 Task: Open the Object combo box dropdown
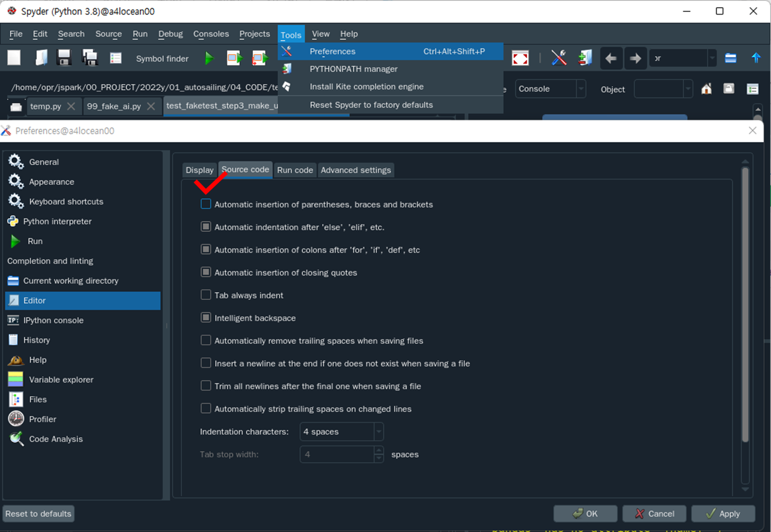click(663, 89)
